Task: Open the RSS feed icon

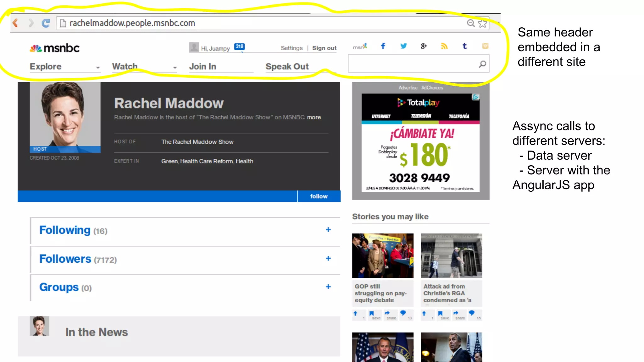Action: 444,46
